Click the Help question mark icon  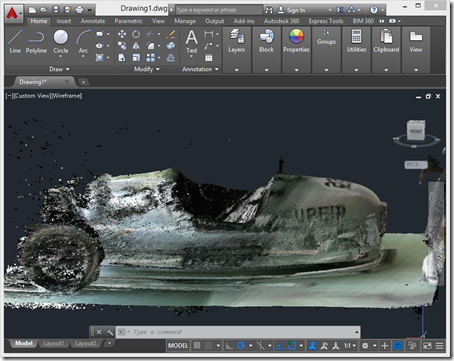tap(374, 10)
